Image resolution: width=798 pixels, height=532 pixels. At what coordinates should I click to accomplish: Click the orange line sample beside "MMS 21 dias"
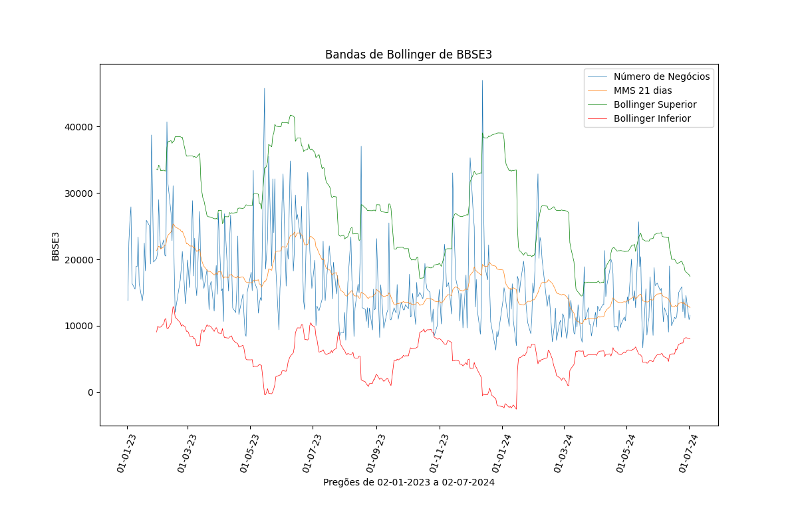pyautogui.click(x=598, y=90)
